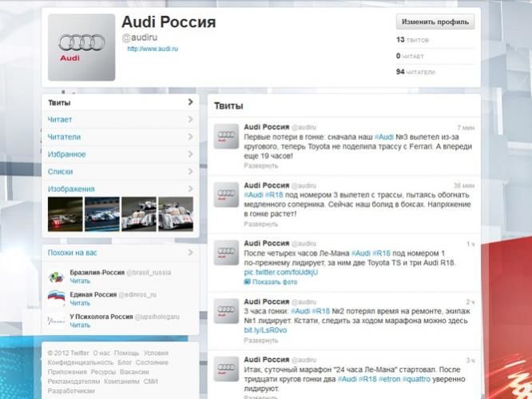The image size is (532, 399).
Task: Click the chevron beside Похожи на вас
Action: click(190, 253)
